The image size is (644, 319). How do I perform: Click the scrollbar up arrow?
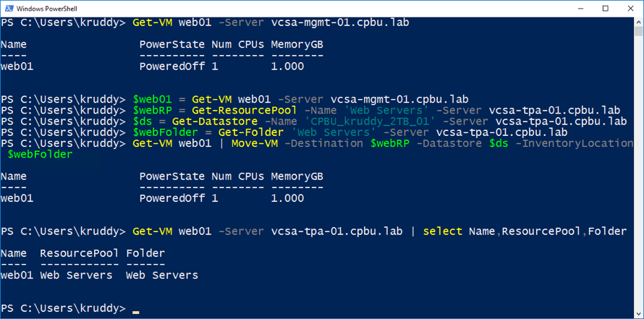(x=637, y=22)
